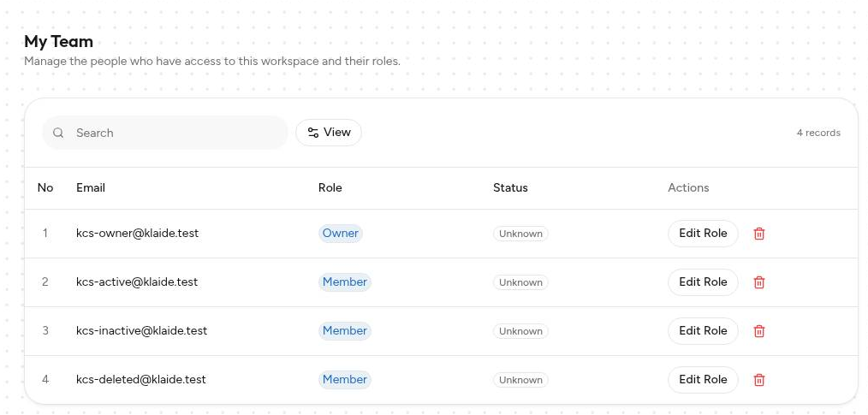
Task: Click the Status column header
Action: [510, 187]
